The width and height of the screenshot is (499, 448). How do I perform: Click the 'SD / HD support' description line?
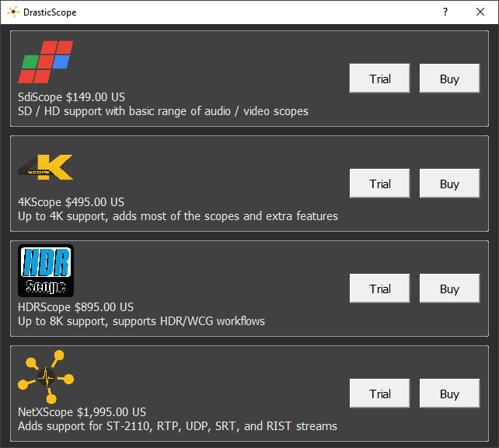point(163,111)
